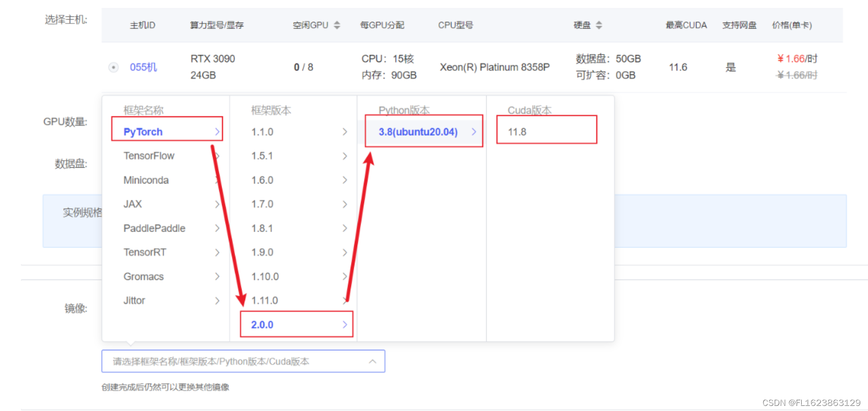This screenshot has height=411, width=868.
Task: Expand version 1.1.0 chevron
Action: 345,132
